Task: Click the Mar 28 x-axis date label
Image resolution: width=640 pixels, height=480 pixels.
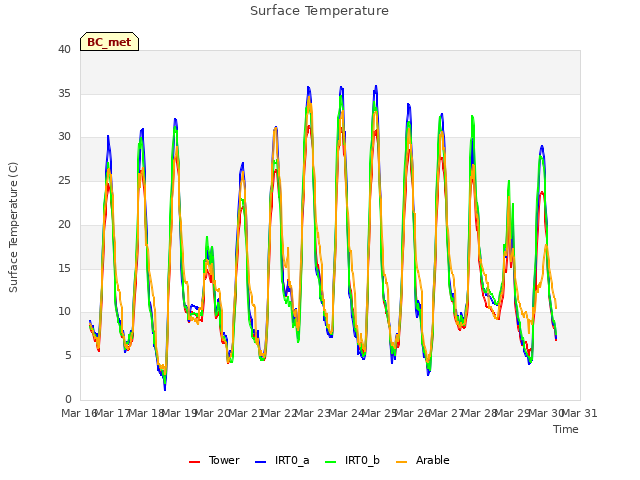Action: pyautogui.click(x=479, y=413)
